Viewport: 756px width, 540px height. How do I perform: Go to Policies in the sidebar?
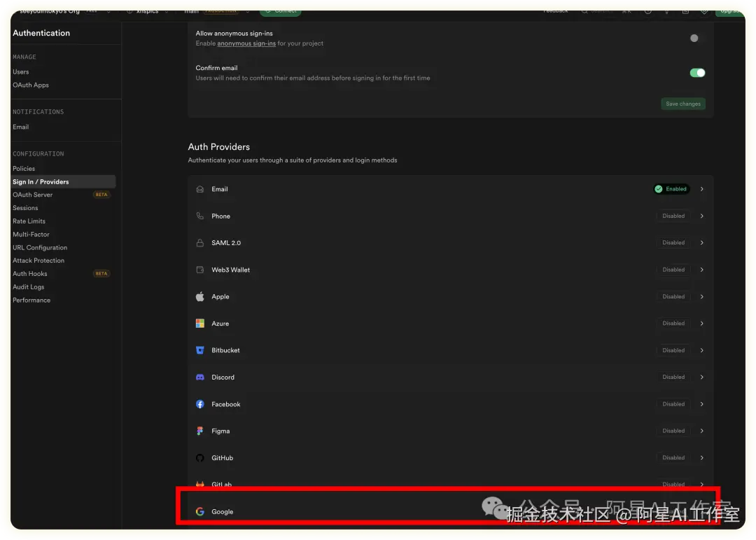[24, 168]
